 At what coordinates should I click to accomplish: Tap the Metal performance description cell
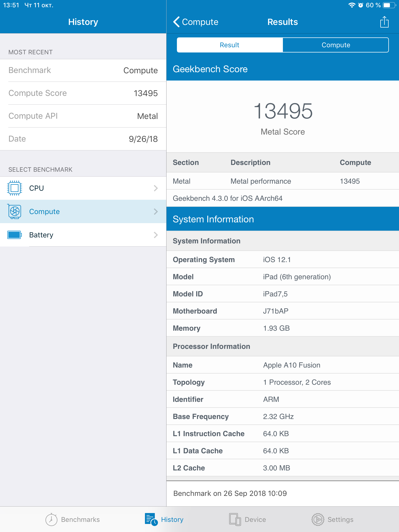coord(261,181)
